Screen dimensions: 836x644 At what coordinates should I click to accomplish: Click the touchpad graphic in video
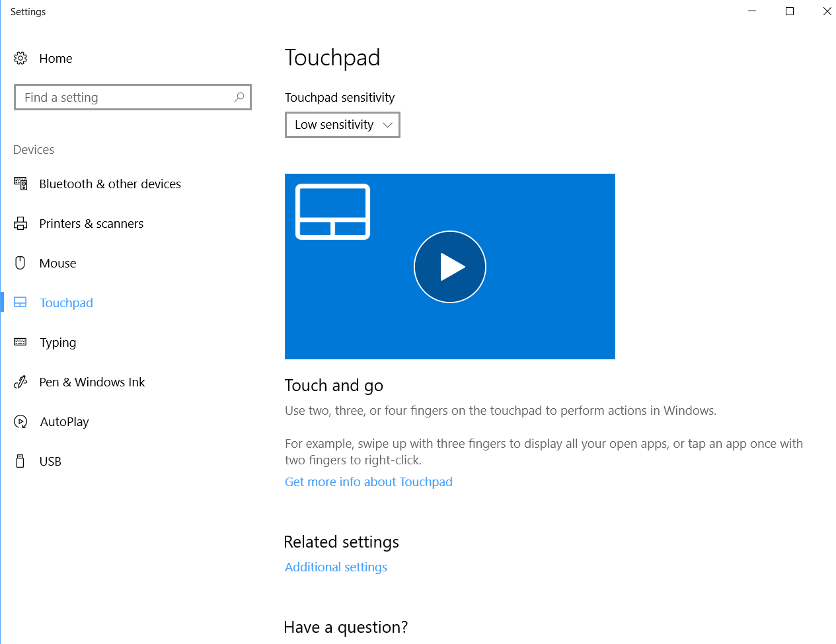pos(332,211)
